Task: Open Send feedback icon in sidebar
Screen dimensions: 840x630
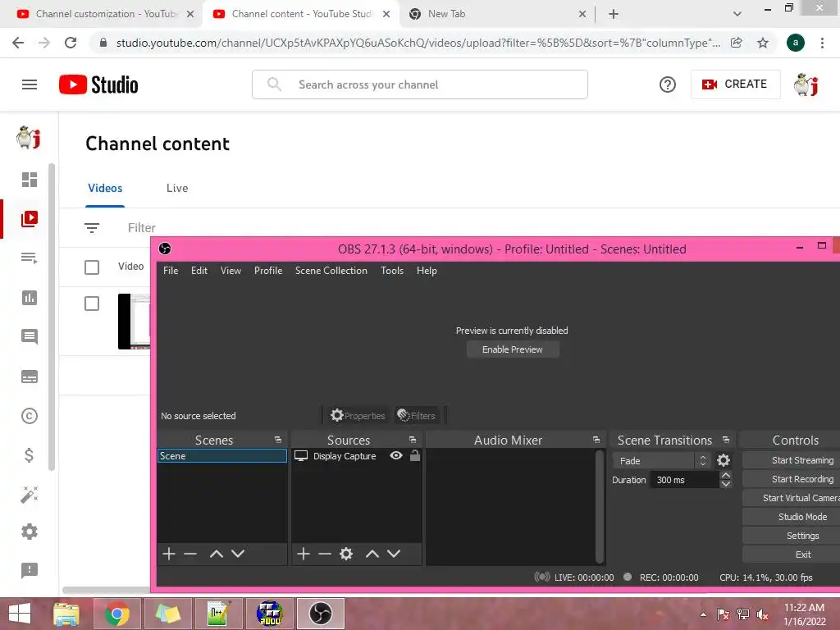Action: pyautogui.click(x=30, y=571)
